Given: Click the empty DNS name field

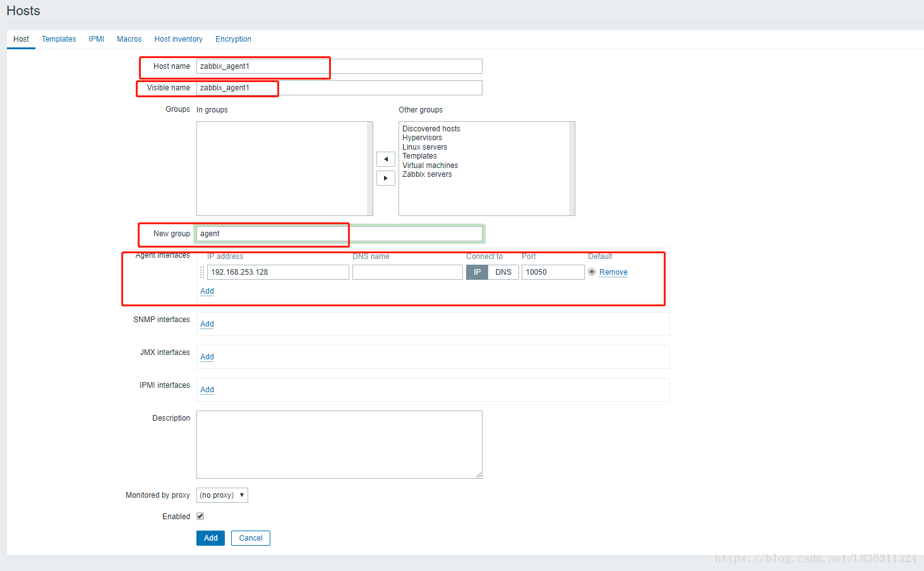Looking at the screenshot, I should point(407,272).
